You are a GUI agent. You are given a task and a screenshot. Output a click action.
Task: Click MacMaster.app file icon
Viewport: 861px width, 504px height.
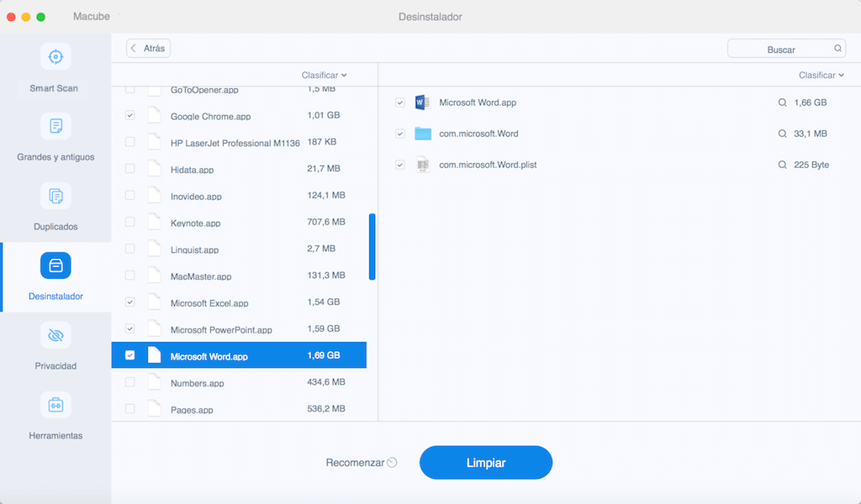155,276
